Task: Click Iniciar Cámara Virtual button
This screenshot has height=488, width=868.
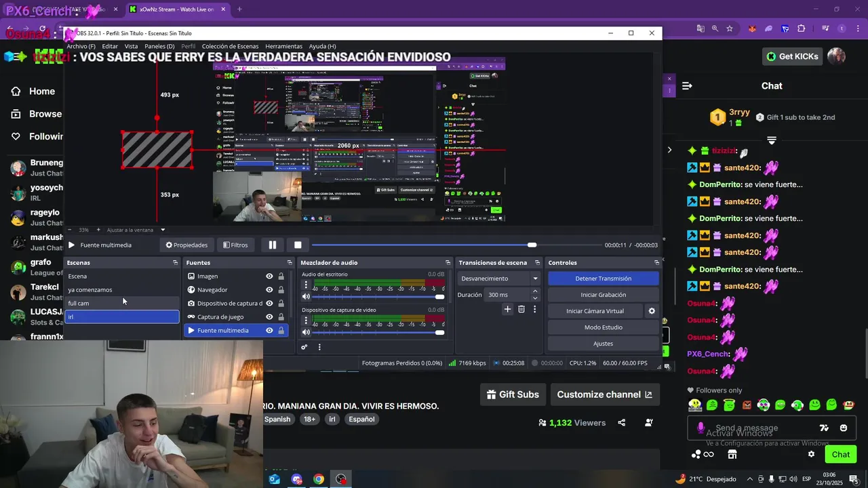Action: (x=595, y=311)
